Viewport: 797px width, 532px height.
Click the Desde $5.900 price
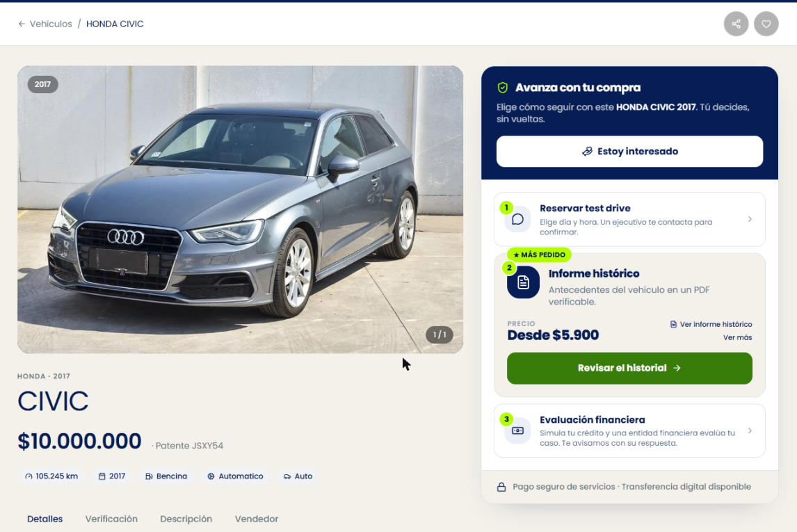point(553,335)
